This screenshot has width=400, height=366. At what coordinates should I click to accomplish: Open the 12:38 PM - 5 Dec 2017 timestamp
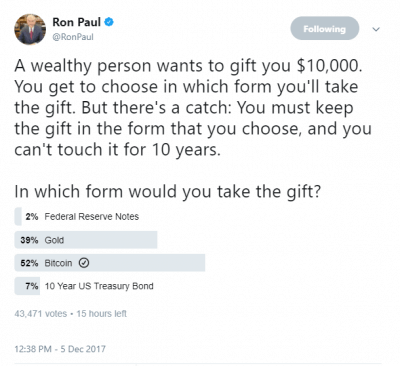pyautogui.click(x=60, y=349)
